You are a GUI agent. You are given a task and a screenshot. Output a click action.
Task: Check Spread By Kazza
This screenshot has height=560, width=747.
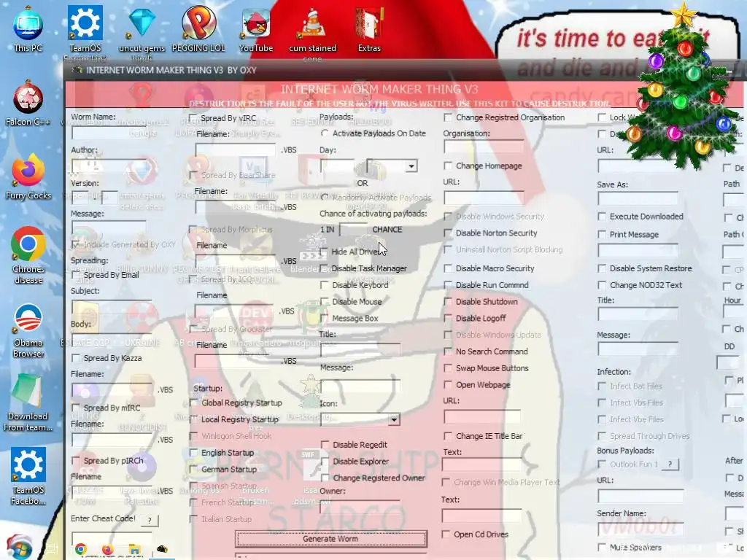click(x=75, y=358)
